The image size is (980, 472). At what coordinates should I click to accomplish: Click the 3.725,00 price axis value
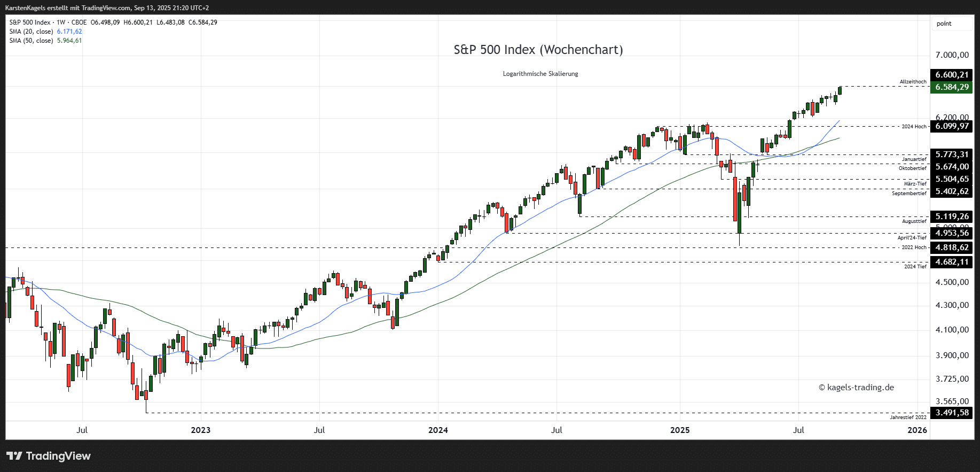(x=952, y=379)
